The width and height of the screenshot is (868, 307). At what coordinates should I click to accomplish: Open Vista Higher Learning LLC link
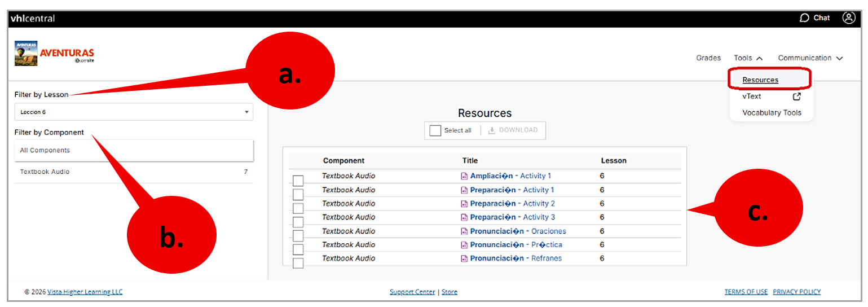pos(85,292)
